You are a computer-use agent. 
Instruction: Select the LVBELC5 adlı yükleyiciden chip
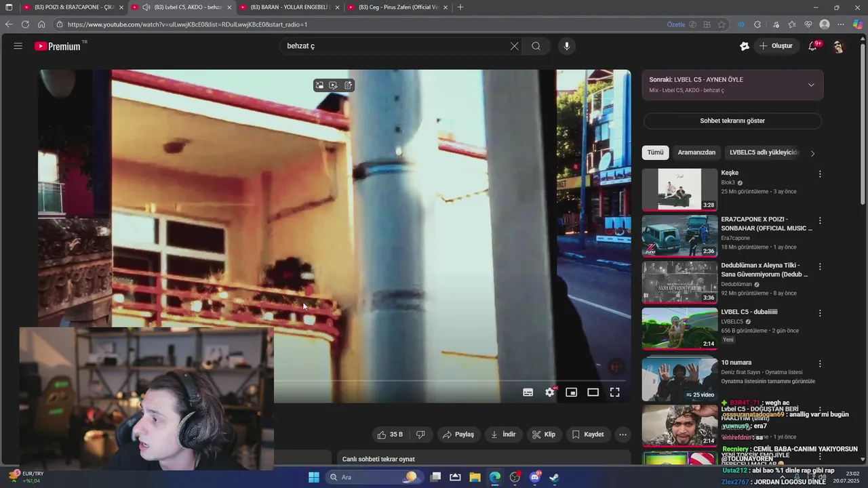pos(764,152)
